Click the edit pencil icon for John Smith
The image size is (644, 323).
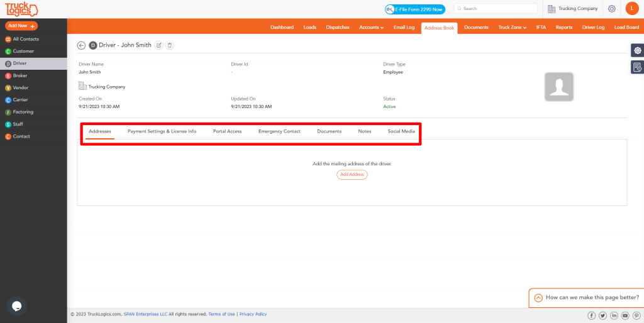159,45
